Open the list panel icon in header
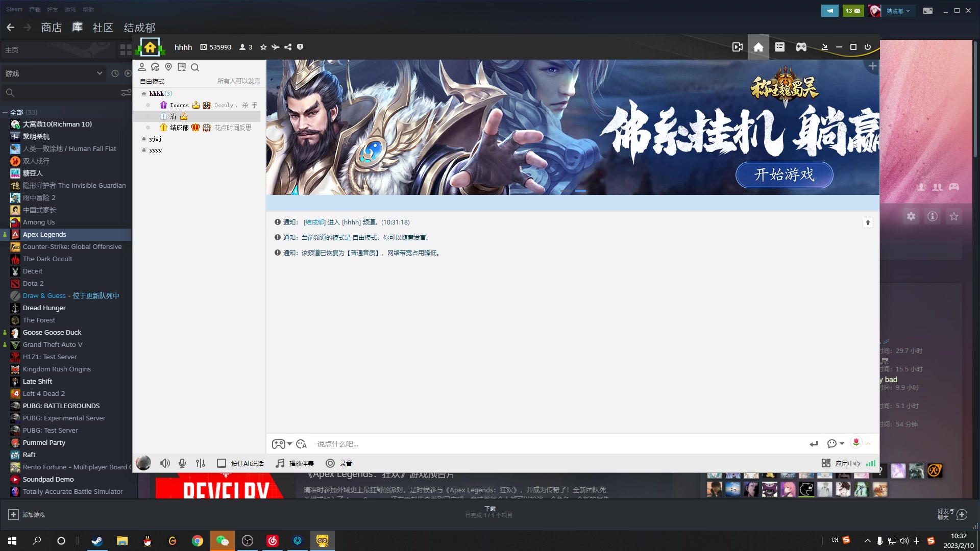The height and width of the screenshot is (551, 980). (x=780, y=47)
